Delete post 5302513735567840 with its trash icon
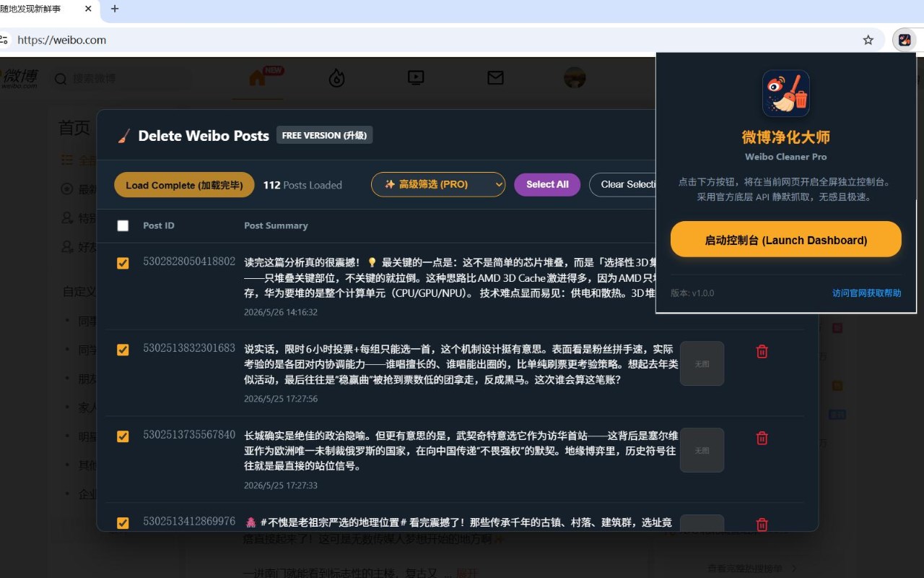 point(762,438)
